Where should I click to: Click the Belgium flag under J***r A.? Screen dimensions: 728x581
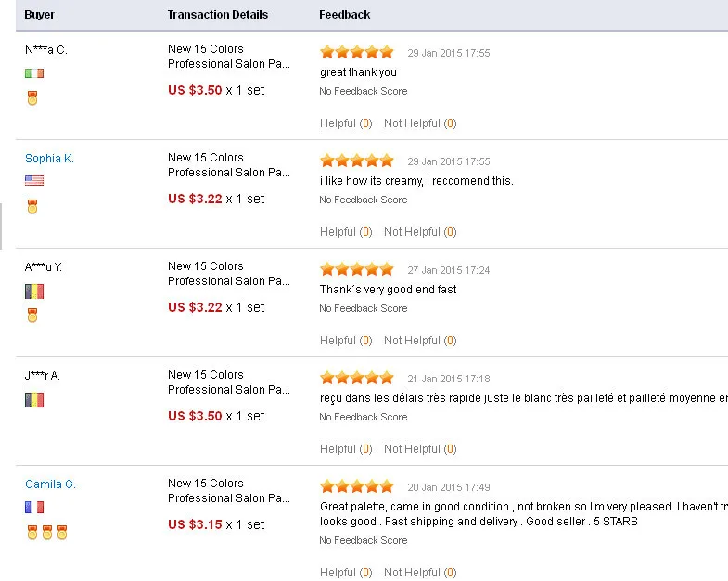[x=34, y=400]
